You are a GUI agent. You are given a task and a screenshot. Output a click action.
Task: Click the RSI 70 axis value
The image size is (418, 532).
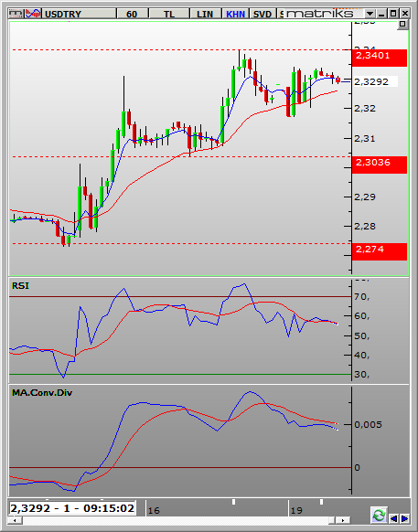[362, 297]
